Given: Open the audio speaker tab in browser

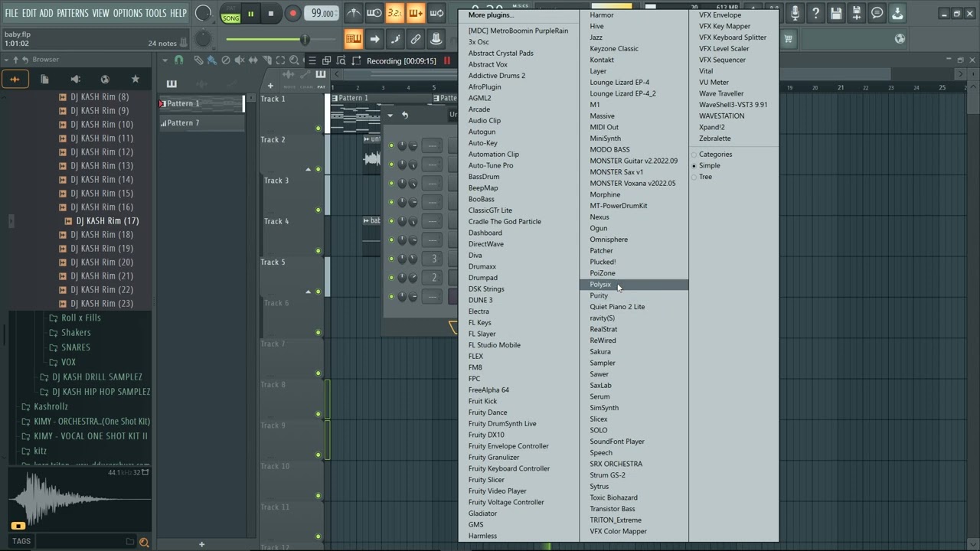Looking at the screenshot, I should pos(75,79).
